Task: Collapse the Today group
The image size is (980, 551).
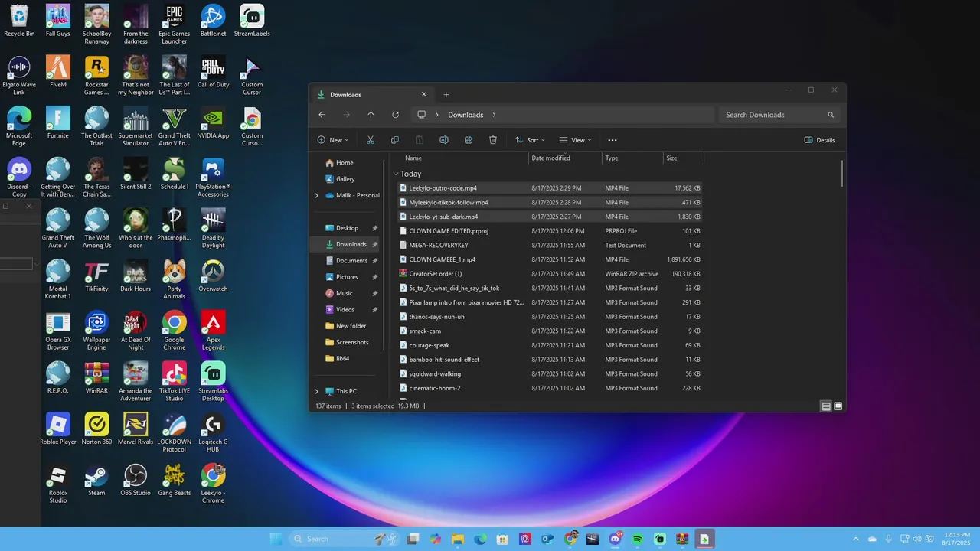Action: point(396,174)
